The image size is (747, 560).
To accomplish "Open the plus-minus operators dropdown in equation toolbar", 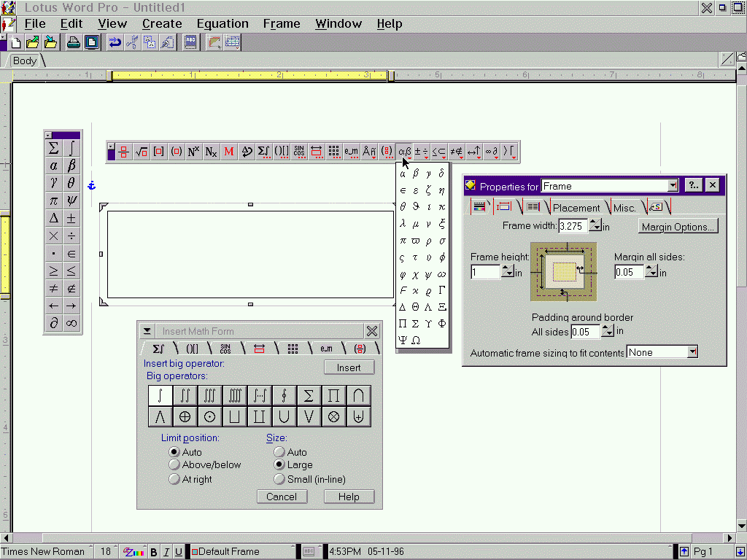I will [x=421, y=152].
